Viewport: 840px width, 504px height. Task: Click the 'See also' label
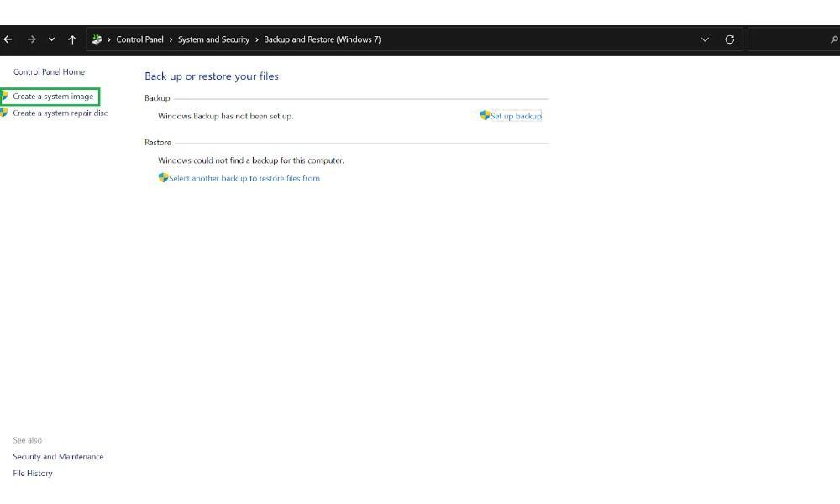28,440
